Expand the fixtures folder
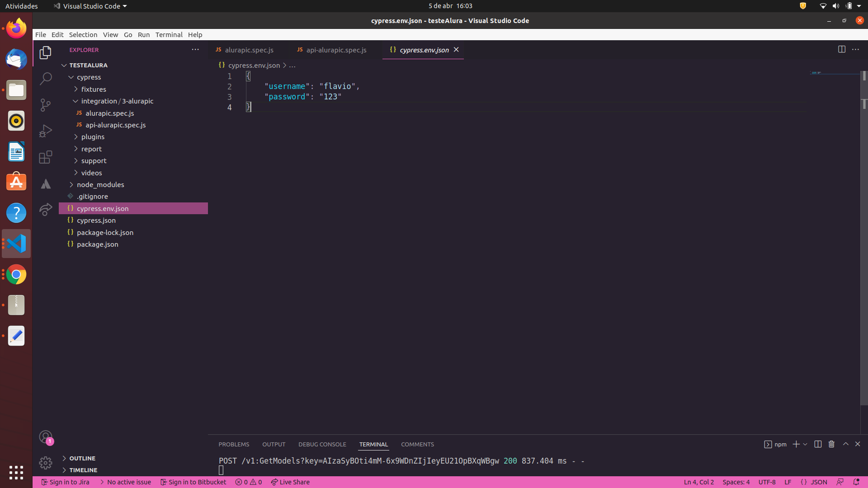The height and width of the screenshot is (488, 868). pyautogui.click(x=133, y=89)
